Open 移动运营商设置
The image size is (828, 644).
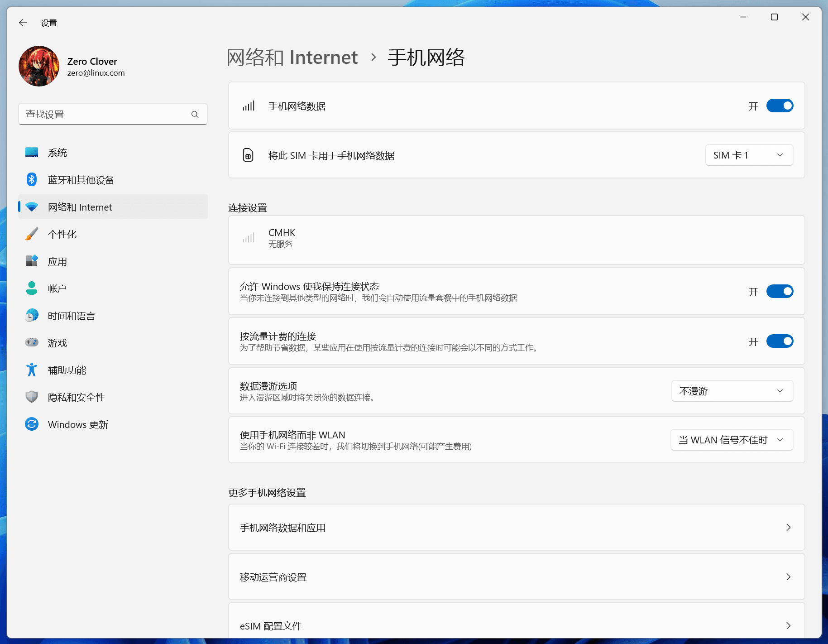click(x=517, y=577)
